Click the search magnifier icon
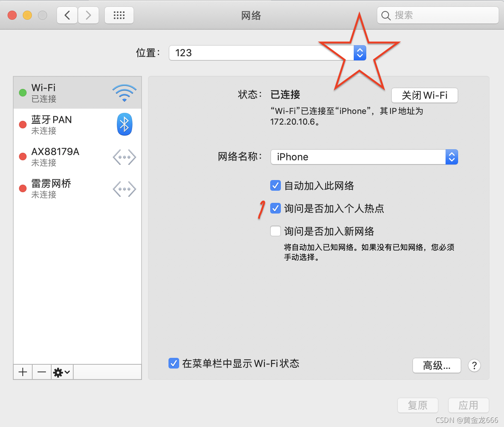This screenshot has width=504, height=427. click(386, 16)
